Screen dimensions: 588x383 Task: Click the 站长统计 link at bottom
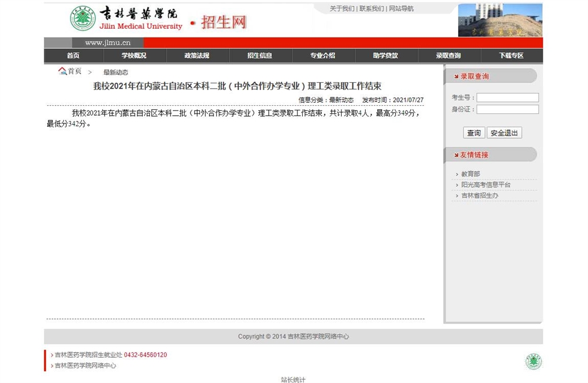pos(293,379)
